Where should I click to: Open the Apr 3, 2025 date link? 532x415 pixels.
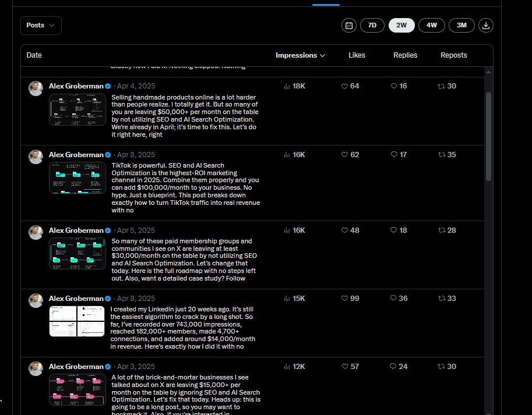click(136, 367)
